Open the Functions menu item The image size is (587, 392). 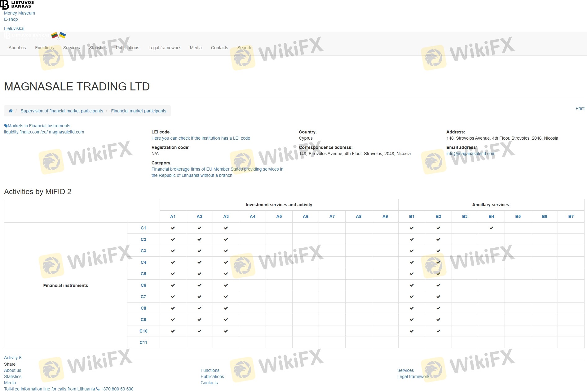point(44,48)
